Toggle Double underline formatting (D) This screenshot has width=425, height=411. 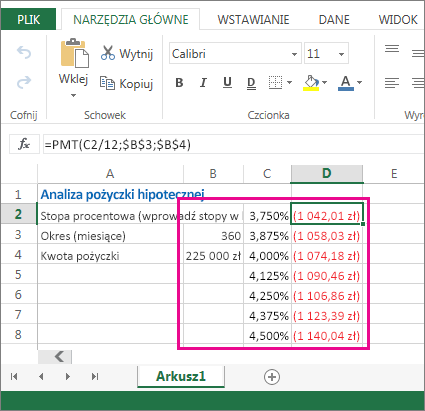coord(251,83)
